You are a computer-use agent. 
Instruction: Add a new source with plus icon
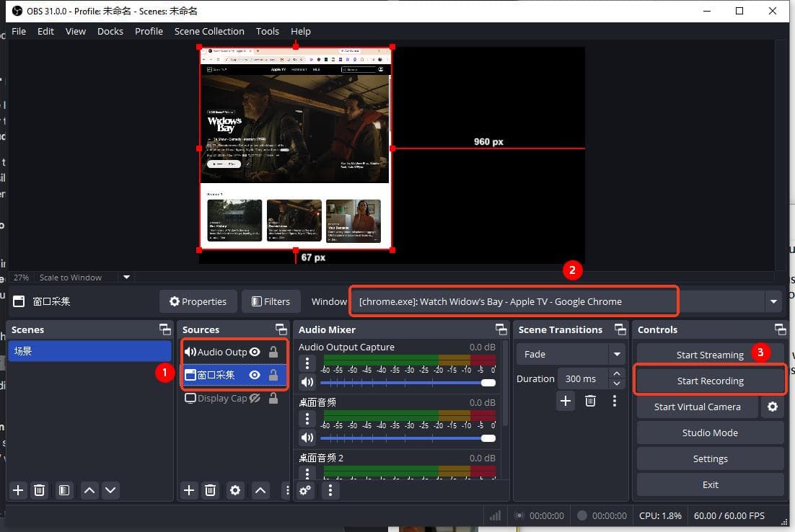pyautogui.click(x=188, y=490)
